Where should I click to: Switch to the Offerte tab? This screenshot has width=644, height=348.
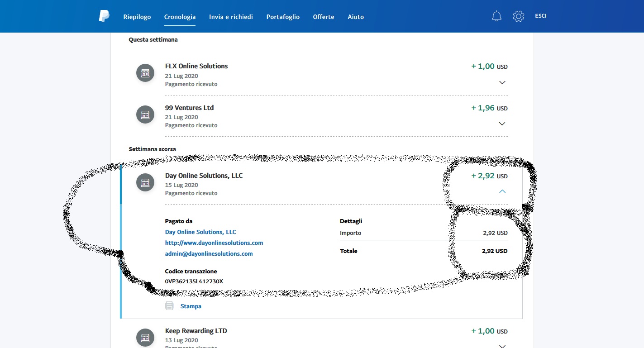click(x=324, y=17)
